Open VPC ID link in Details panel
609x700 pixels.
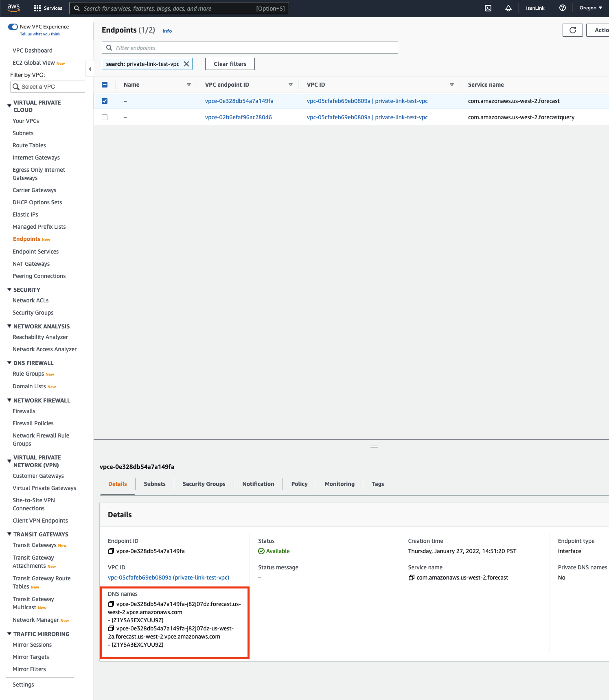click(x=169, y=577)
